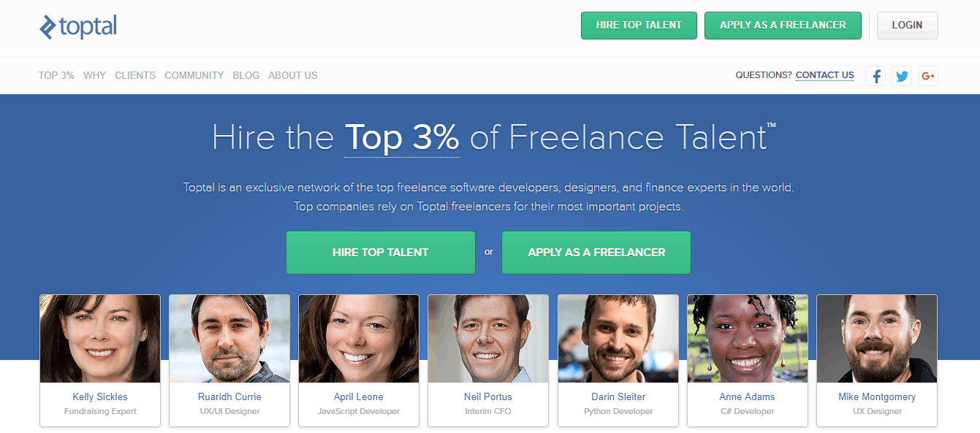The width and height of the screenshot is (980, 433).
Task: Open the Facebook social icon
Action: pyautogui.click(x=875, y=76)
